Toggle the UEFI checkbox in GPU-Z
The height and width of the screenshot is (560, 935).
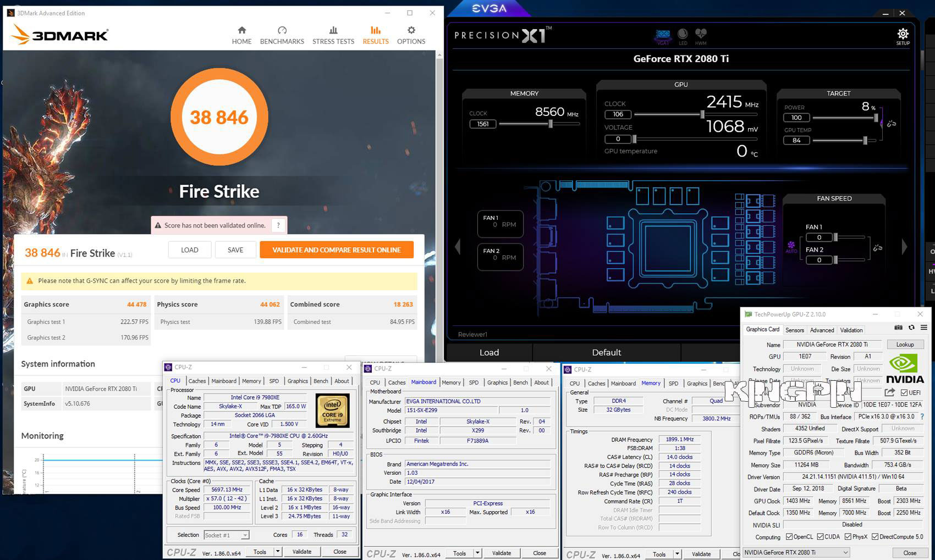click(x=904, y=392)
